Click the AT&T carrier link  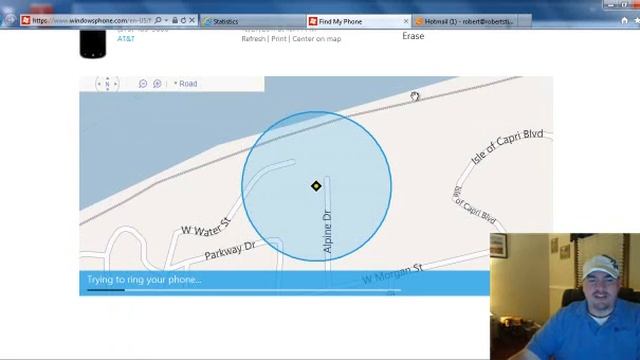pyautogui.click(x=126, y=38)
